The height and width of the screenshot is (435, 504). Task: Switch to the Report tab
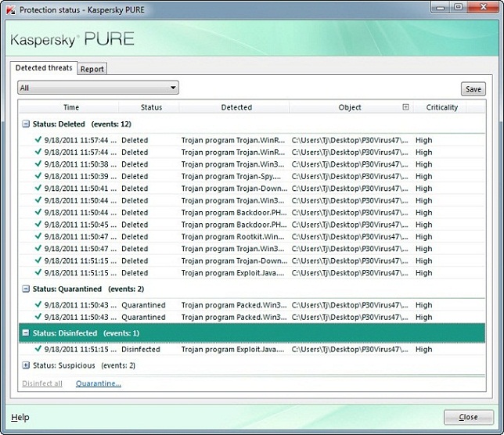(92, 69)
